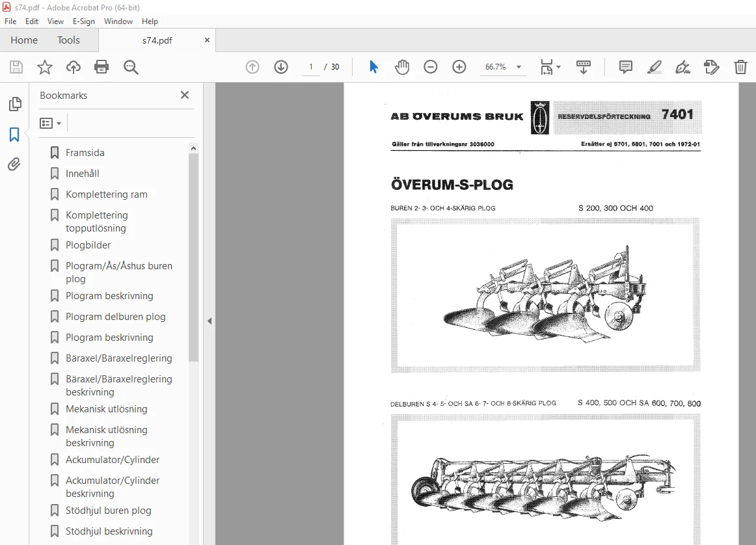Jump to the Framsida bookmark

point(85,153)
